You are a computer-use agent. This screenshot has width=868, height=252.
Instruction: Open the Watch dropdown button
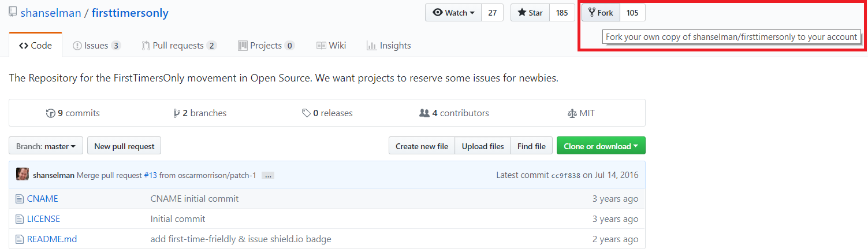(453, 13)
